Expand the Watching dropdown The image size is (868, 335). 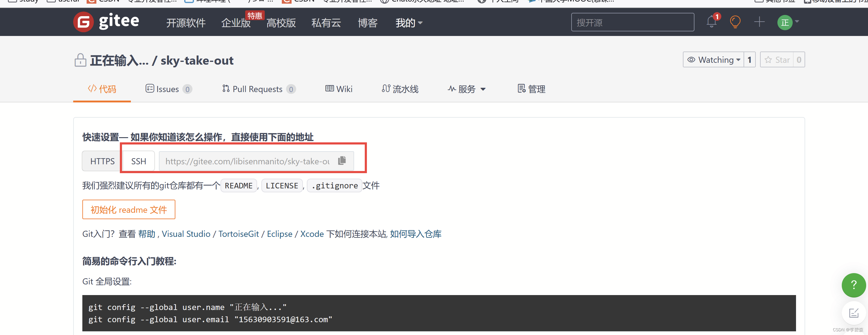pyautogui.click(x=713, y=60)
